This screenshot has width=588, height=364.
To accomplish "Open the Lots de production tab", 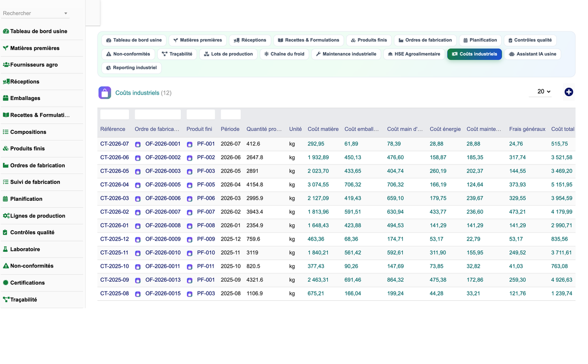I will point(228,54).
